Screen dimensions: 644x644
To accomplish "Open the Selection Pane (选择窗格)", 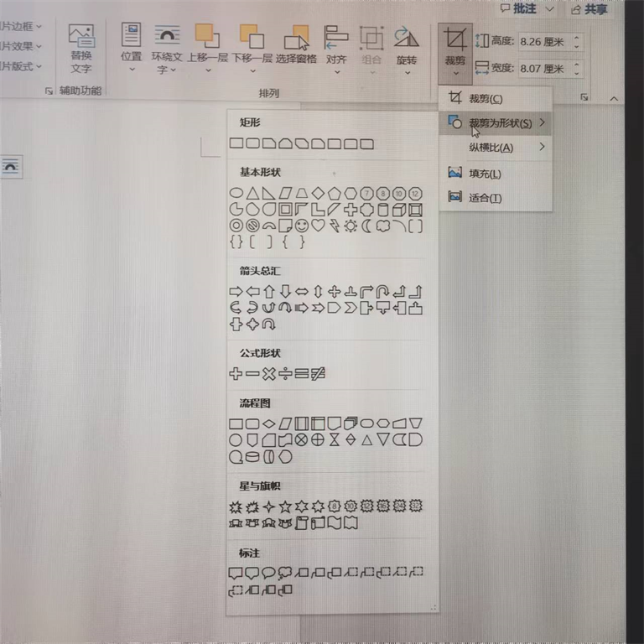I will (x=296, y=47).
